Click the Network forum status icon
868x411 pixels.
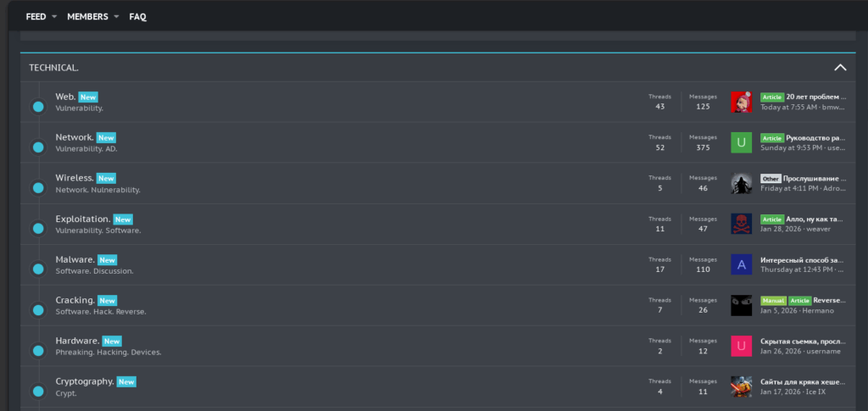38,147
